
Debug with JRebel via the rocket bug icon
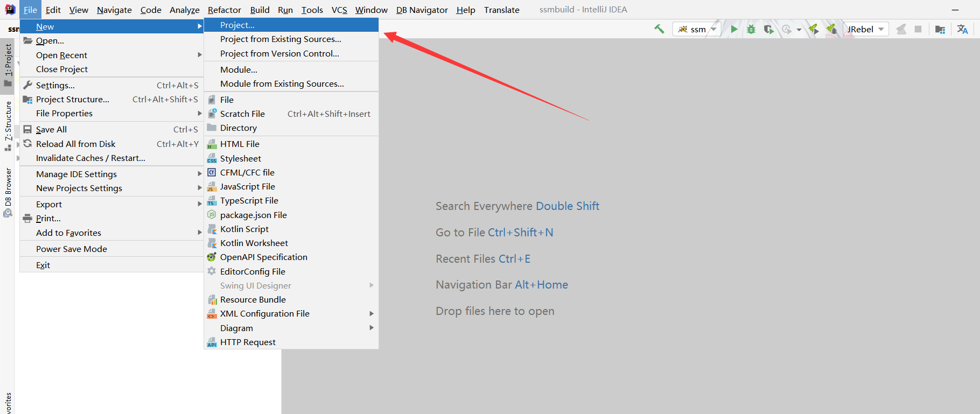(x=832, y=29)
